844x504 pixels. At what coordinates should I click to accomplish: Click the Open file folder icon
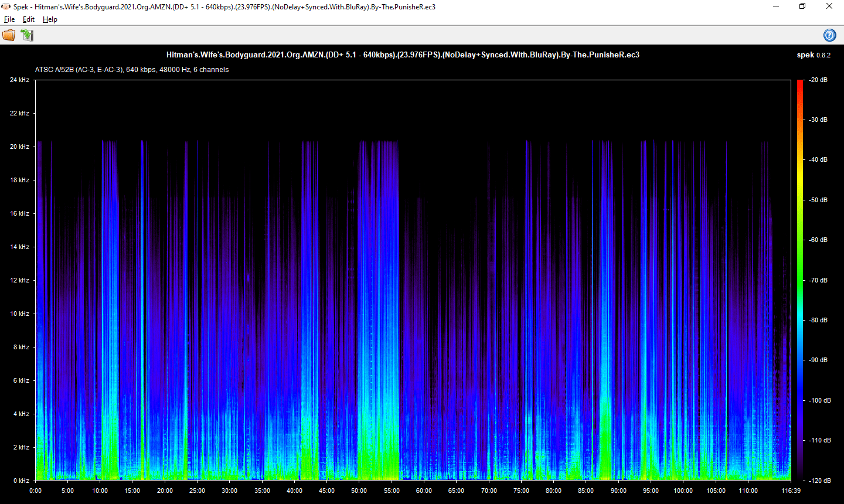click(x=9, y=35)
